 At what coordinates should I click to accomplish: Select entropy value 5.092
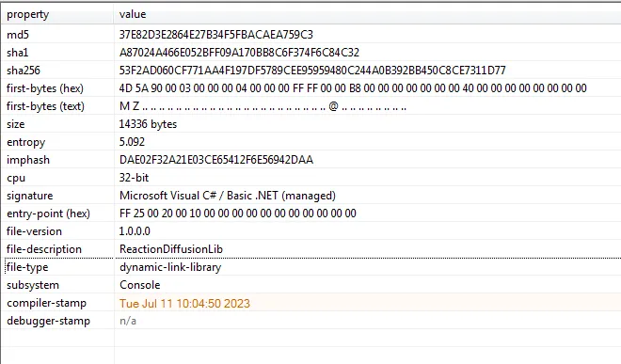point(133,142)
